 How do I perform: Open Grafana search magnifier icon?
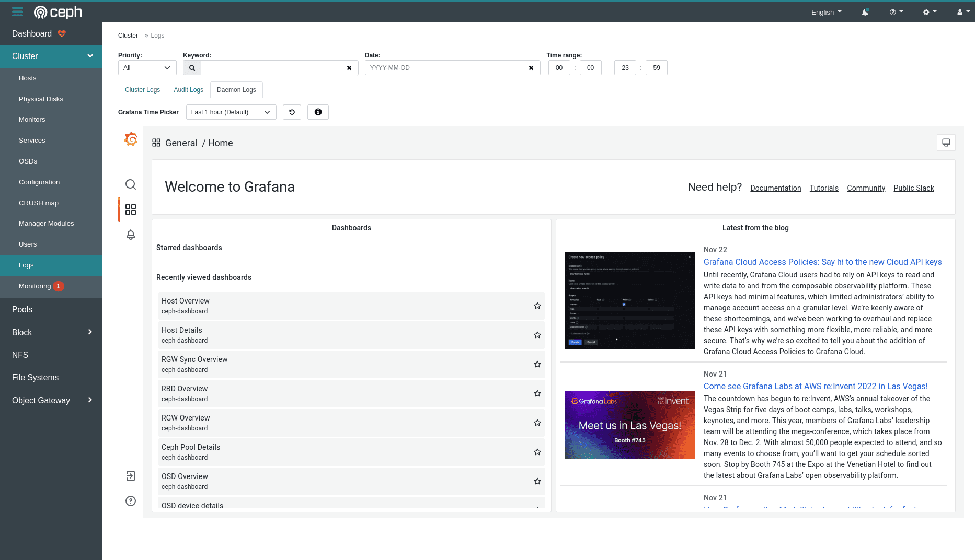pos(131,184)
